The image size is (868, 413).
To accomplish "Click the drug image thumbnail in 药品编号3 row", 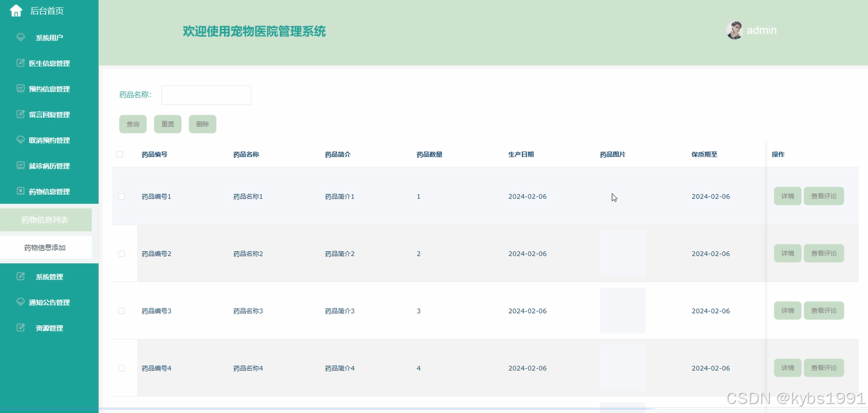I will [x=622, y=310].
